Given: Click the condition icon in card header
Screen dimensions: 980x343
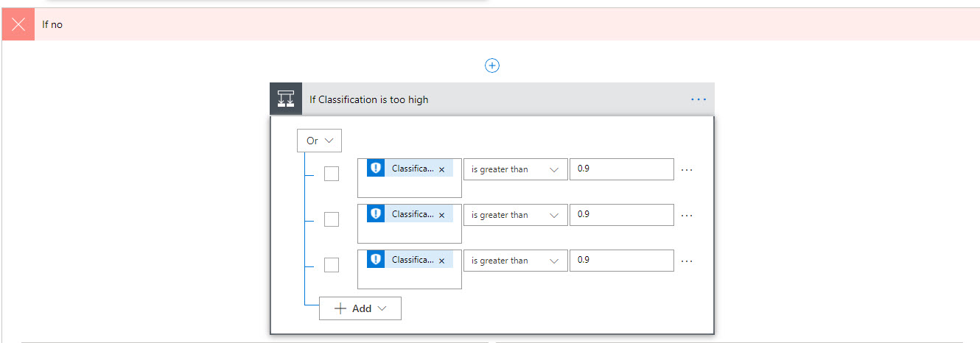Looking at the screenshot, I should [286, 99].
